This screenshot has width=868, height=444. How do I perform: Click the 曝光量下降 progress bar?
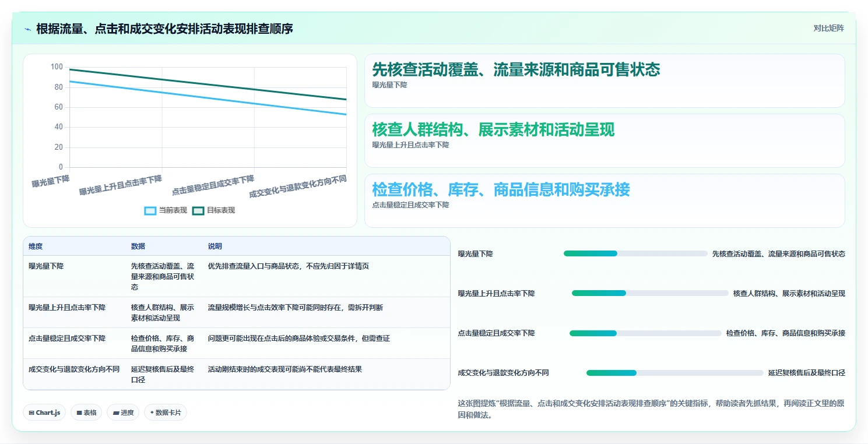click(635, 253)
